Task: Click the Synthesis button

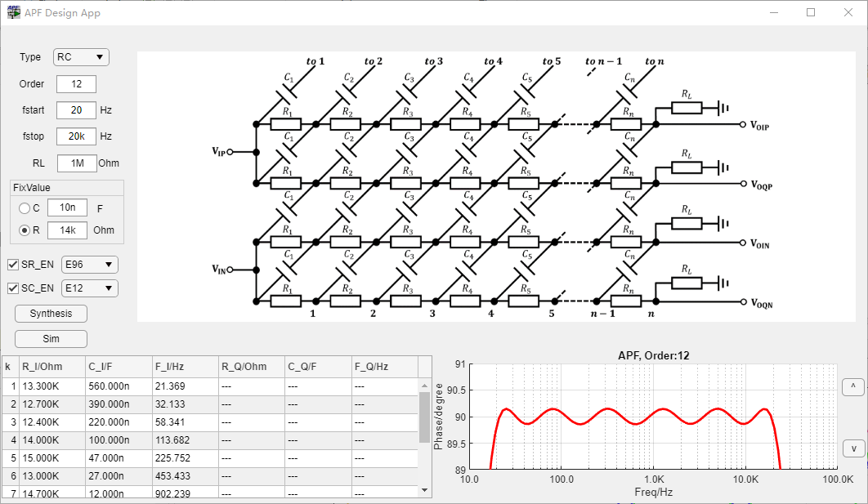Action: coord(51,313)
